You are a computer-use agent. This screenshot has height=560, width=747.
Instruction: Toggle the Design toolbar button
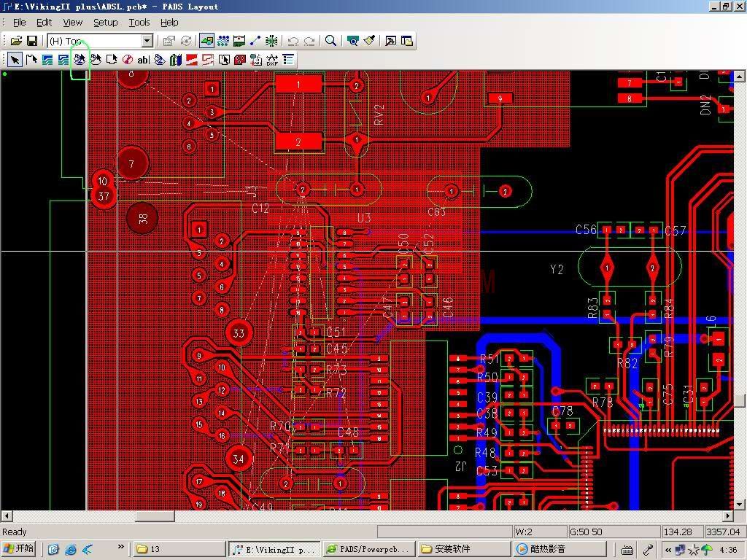click(x=223, y=41)
